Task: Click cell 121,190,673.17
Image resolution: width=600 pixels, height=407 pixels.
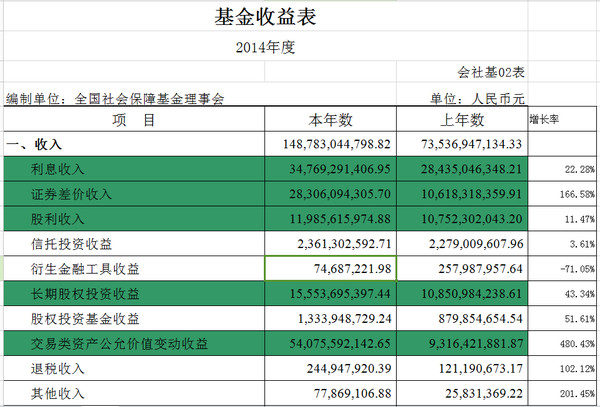Action: [462, 368]
